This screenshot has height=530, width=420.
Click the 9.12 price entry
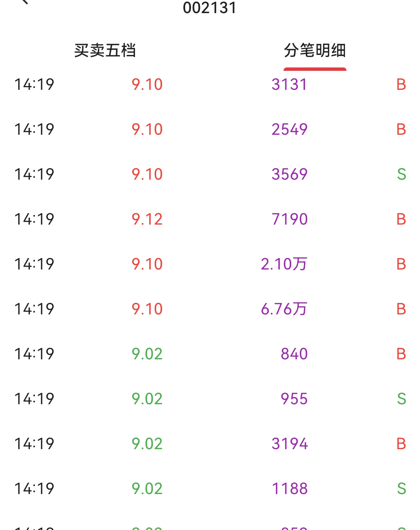point(147,219)
